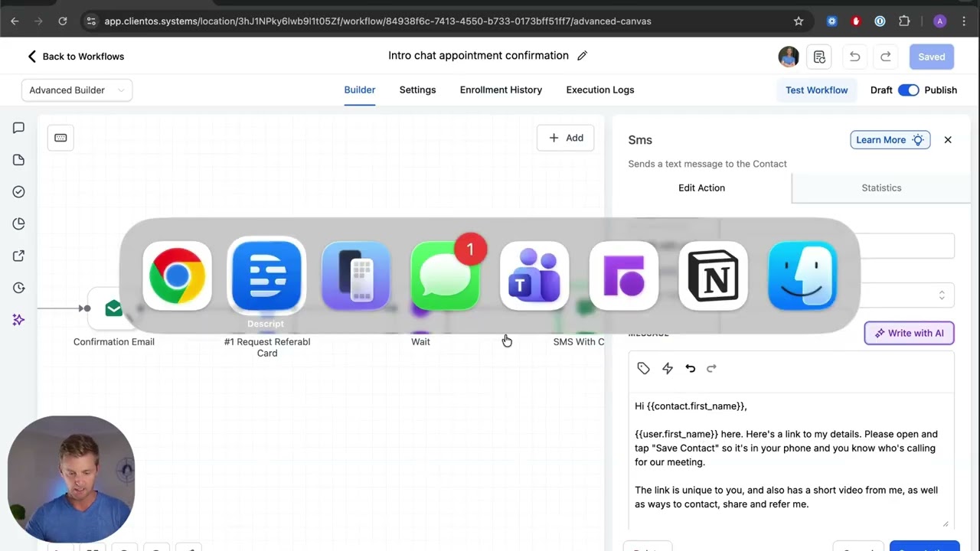Viewport: 980px width, 551px height.
Task: Click the checkmark circle sidebar icon
Action: tap(18, 192)
